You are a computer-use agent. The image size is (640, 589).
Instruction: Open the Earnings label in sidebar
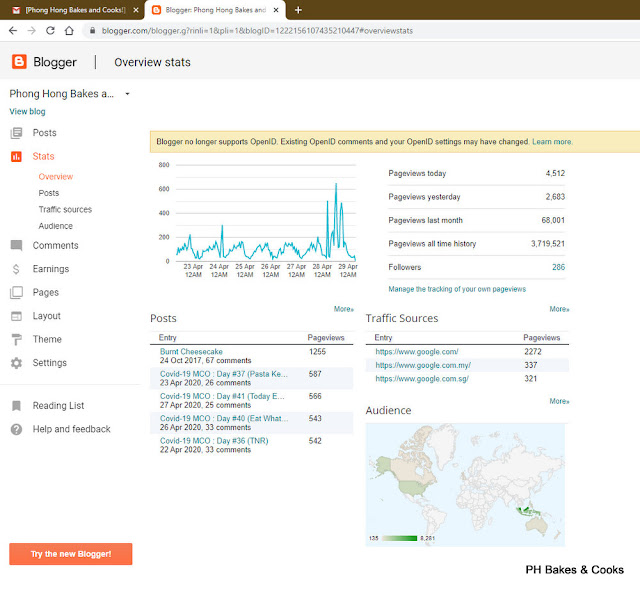[51, 269]
